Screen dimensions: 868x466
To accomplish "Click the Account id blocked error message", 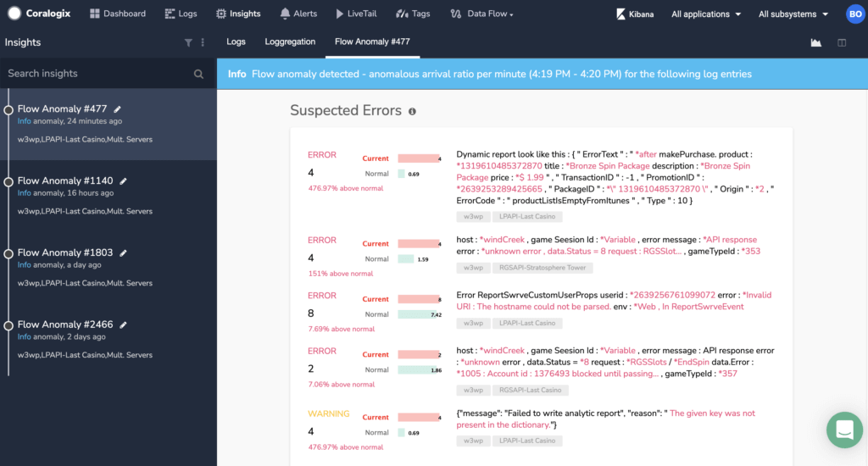I will click(615, 362).
